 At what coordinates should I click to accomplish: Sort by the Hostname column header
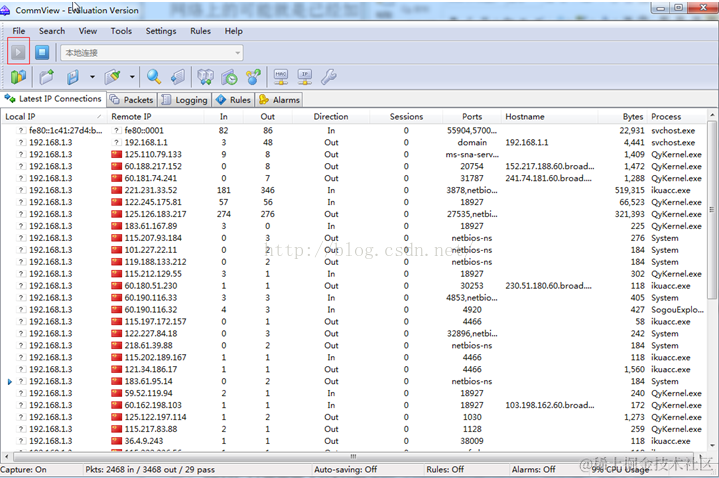point(549,117)
